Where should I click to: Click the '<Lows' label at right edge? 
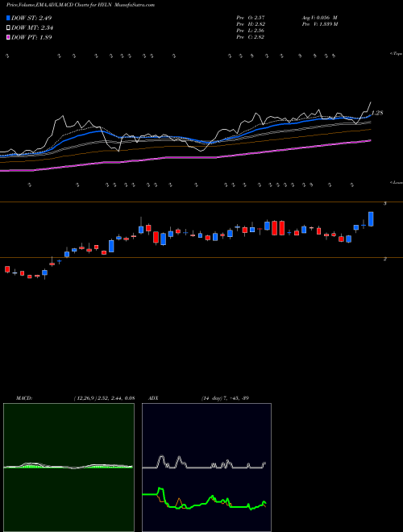pyautogui.click(x=397, y=182)
